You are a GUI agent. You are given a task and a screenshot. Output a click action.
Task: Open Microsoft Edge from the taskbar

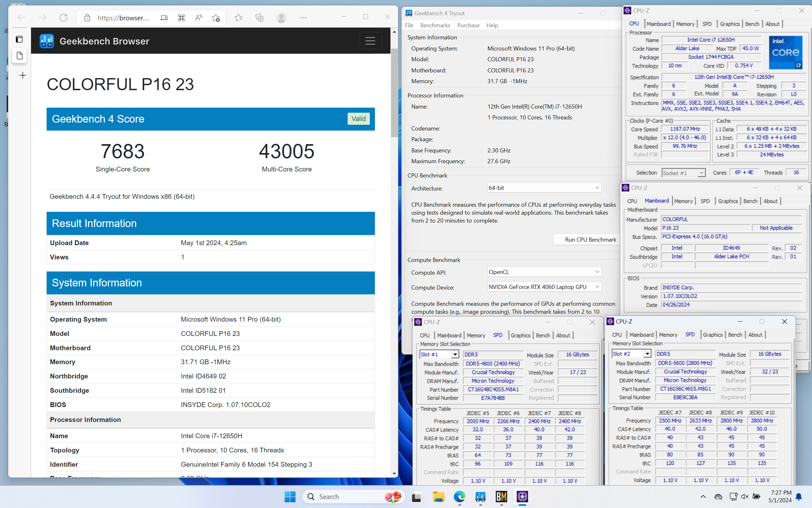[459, 497]
